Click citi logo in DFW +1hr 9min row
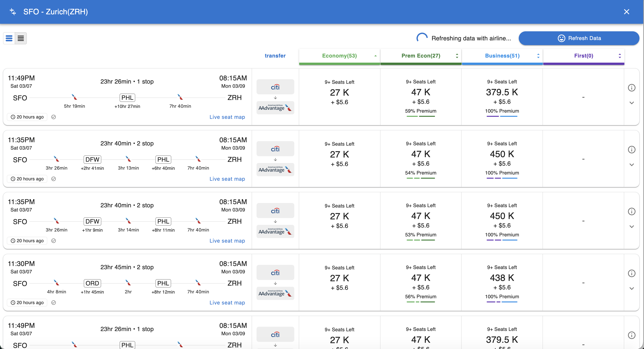 click(275, 211)
